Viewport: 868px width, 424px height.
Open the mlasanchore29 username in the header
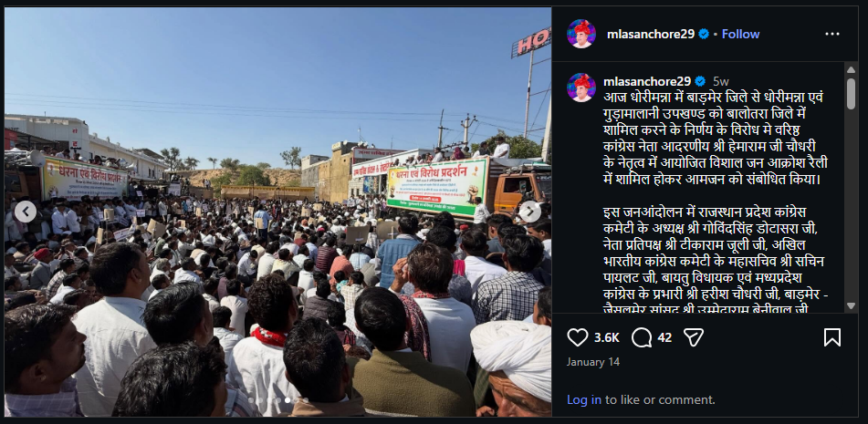click(651, 34)
